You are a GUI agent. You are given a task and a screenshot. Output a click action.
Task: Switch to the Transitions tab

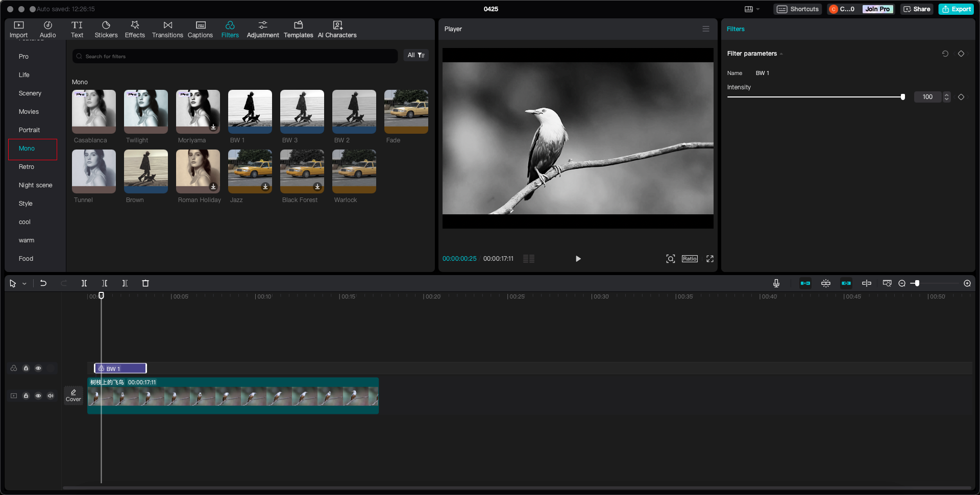167,29
